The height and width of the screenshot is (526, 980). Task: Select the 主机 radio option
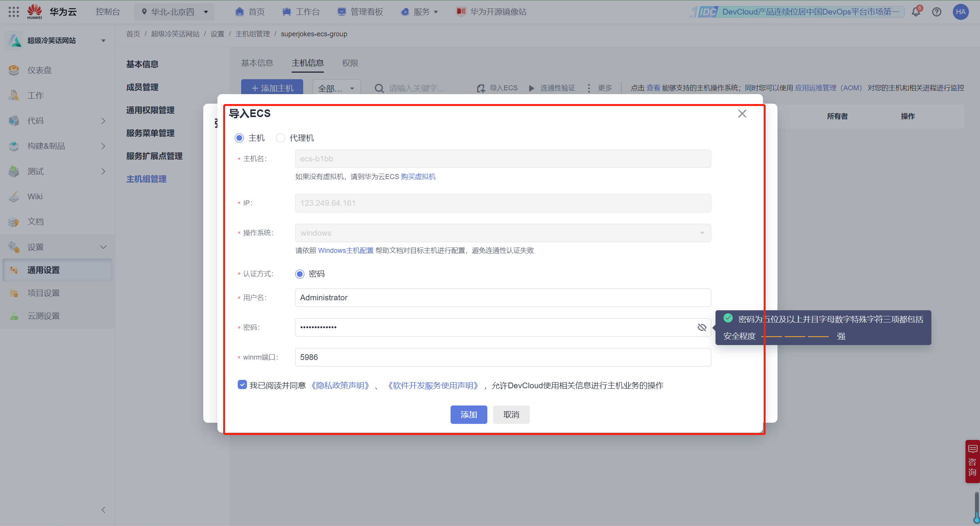click(239, 138)
